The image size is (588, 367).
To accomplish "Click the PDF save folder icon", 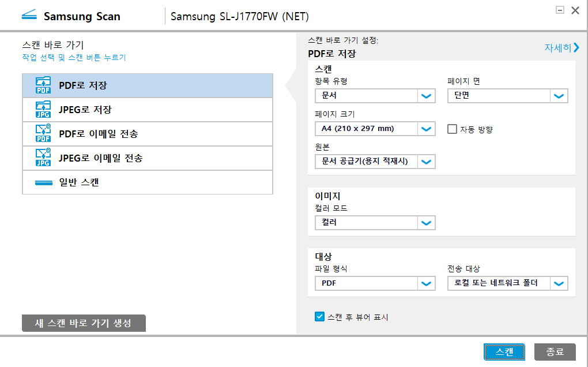I will (x=43, y=85).
